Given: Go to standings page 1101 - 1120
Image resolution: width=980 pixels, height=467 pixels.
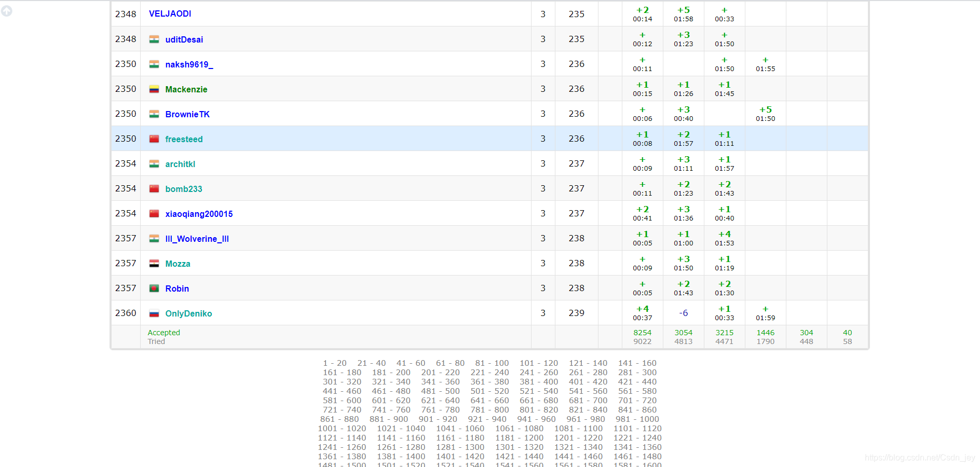Looking at the screenshot, I should (637, 429).
